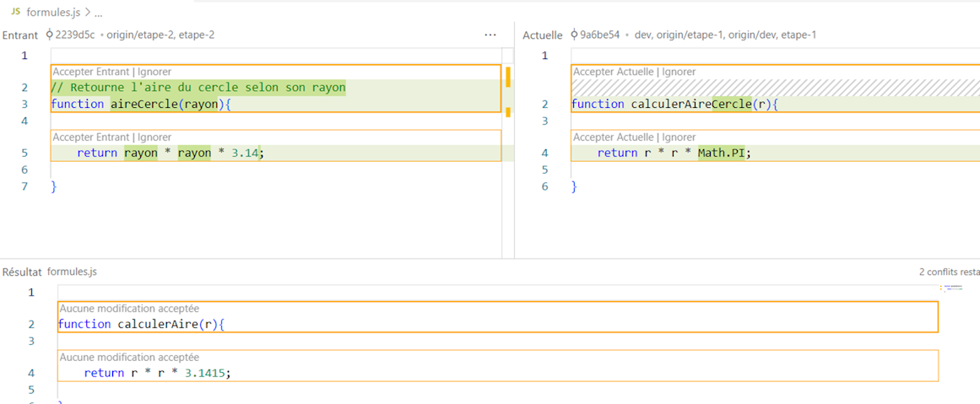Image resolution: width=980 pixels, height=404 pixels.
Task: Click the dev, origin/etape-1 branch label
Action: [726, 35]
